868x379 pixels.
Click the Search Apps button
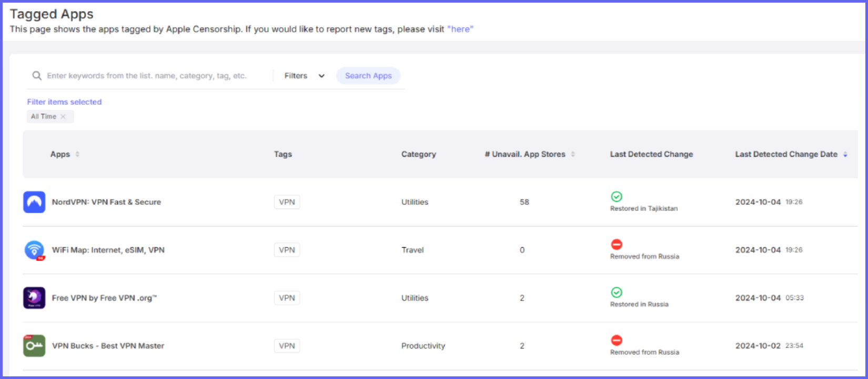point(368,76)
